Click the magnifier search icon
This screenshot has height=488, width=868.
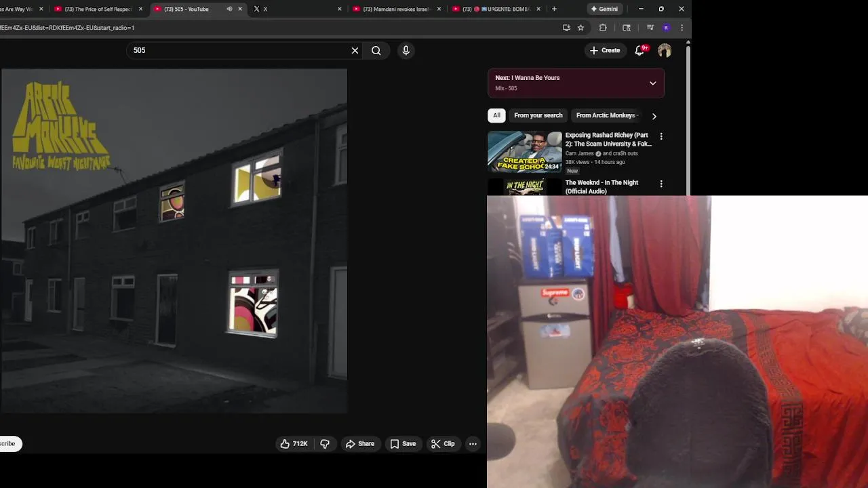point(376,50)
